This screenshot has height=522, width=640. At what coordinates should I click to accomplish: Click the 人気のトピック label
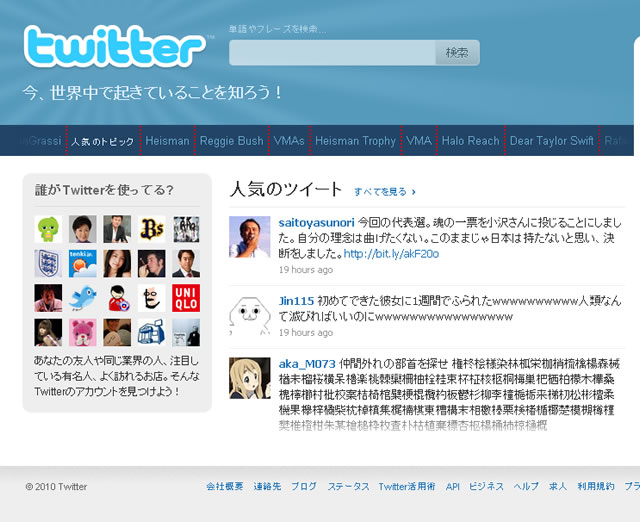[102, 142]
